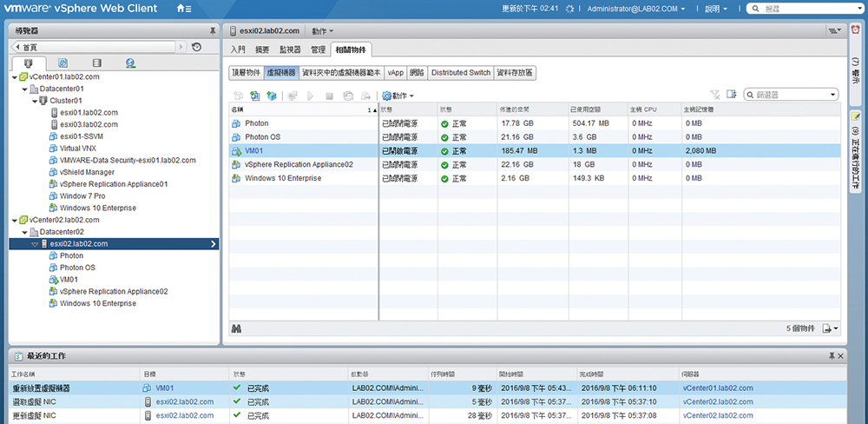Click the create new virtual machine icon
Viewport: 868px width, 424px height.
[x=239, y=96]
